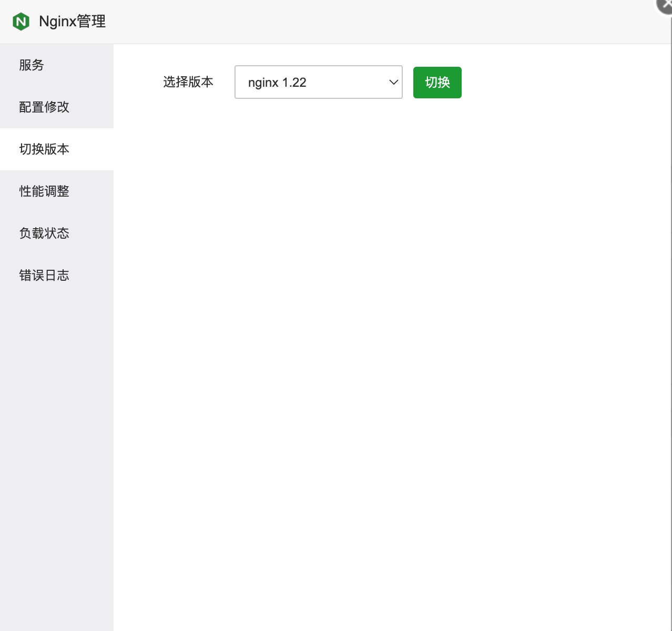This screenshot has width=672, height=631.
Task: Open the 配置修改 tab
Action: pos(57,107)
